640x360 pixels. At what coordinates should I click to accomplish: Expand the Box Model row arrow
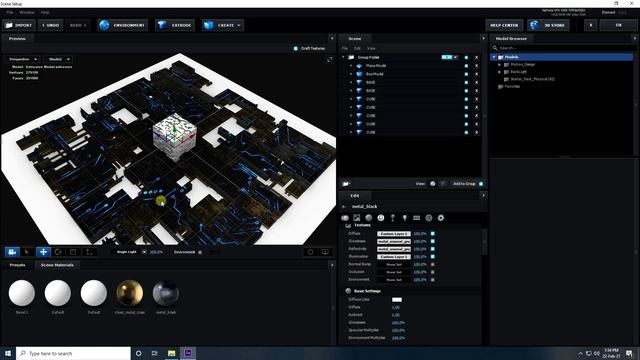pos(351,74)
